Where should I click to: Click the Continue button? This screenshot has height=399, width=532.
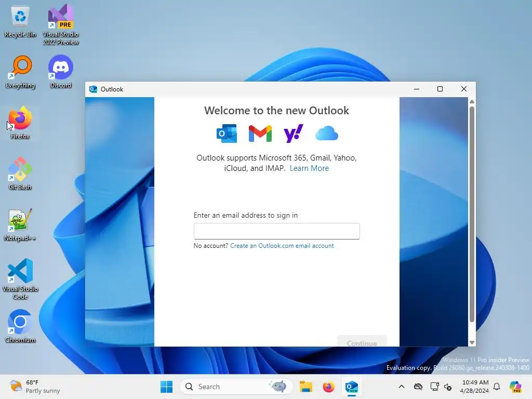point(362,342)
